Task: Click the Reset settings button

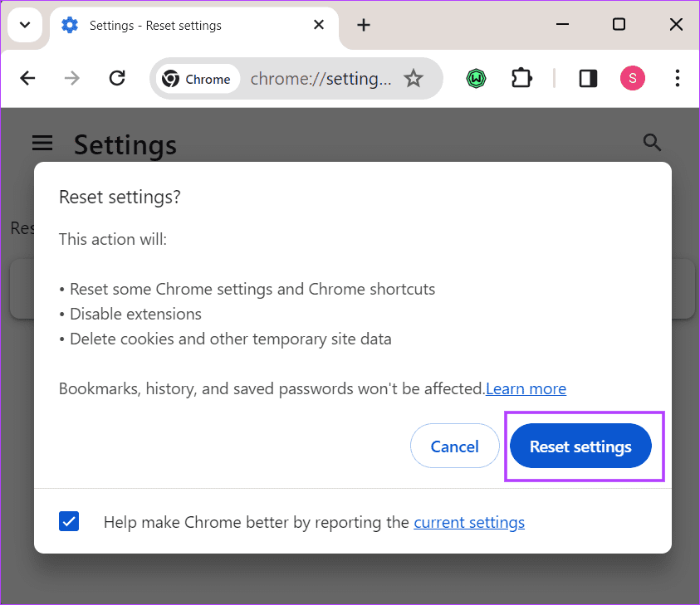Action: 580,446
